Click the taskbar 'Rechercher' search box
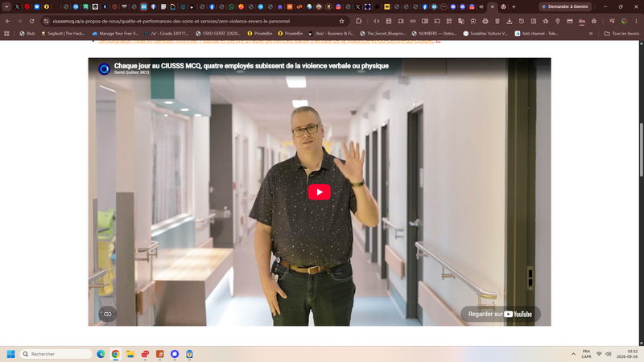The height and width of the screenshot is (362, 644). tap(56, 354)
